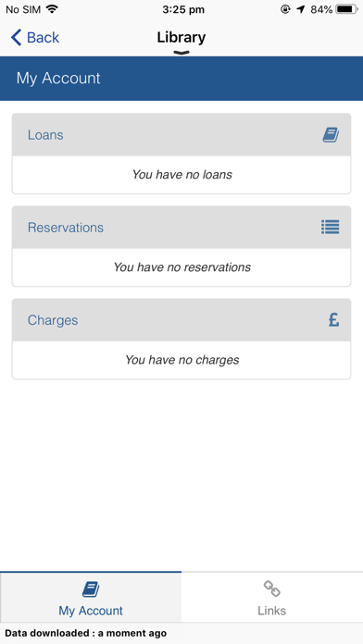
Task: Tap the chain link icon above Links
Action: [x=271, y=588]
